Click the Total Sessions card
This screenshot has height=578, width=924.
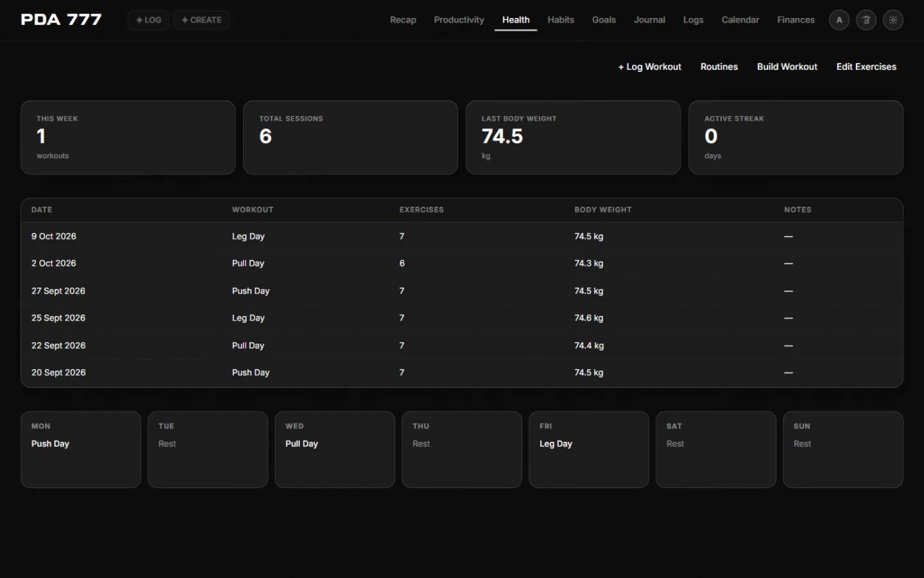[x=350, y=137]
